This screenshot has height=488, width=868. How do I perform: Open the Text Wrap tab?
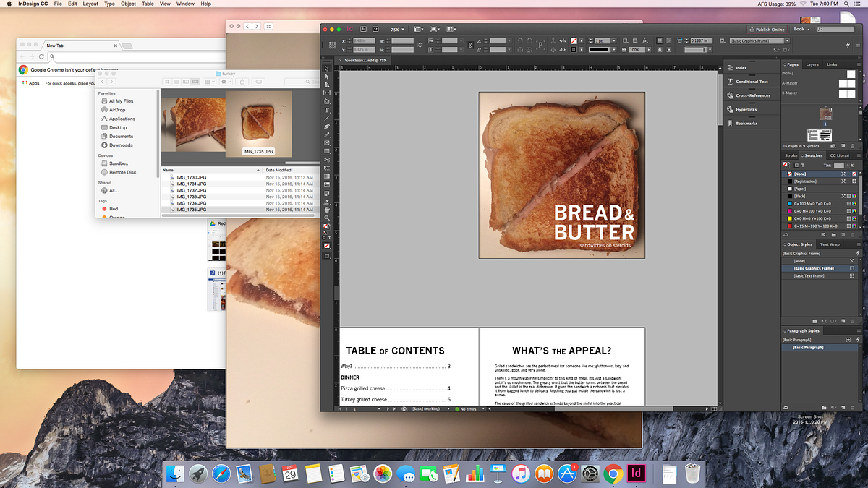click(x=830, y=244)
